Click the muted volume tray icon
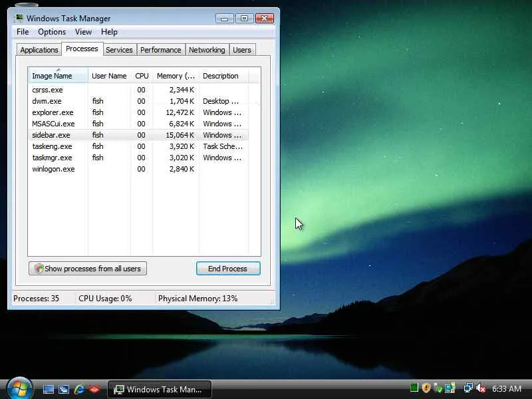This screenshot has height=399, width=532. [481, 388]
